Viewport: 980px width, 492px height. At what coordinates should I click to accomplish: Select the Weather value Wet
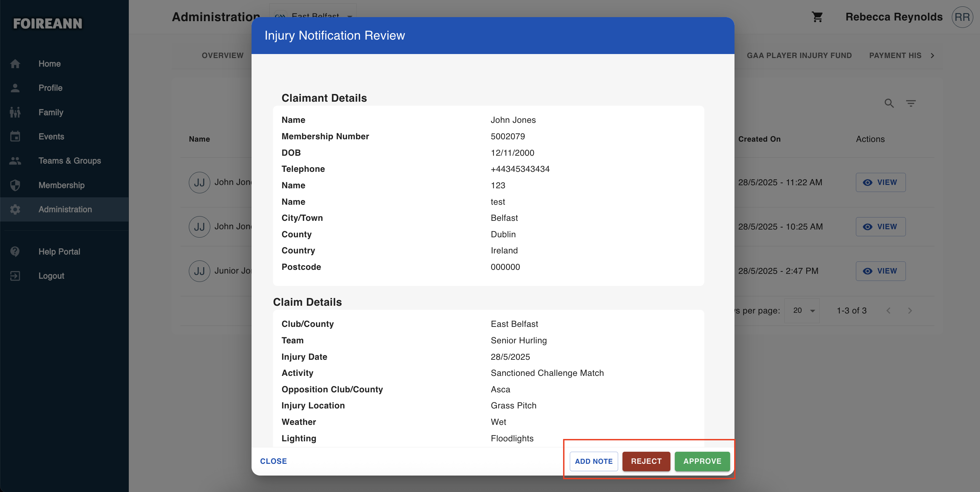pos(498,422)
